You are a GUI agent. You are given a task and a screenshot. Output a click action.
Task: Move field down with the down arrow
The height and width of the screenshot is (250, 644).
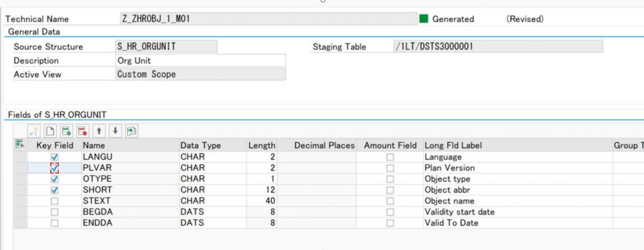(116, 131)
